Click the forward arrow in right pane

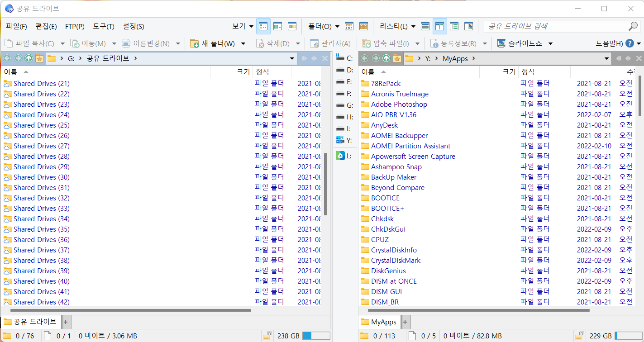pos(375,58)
